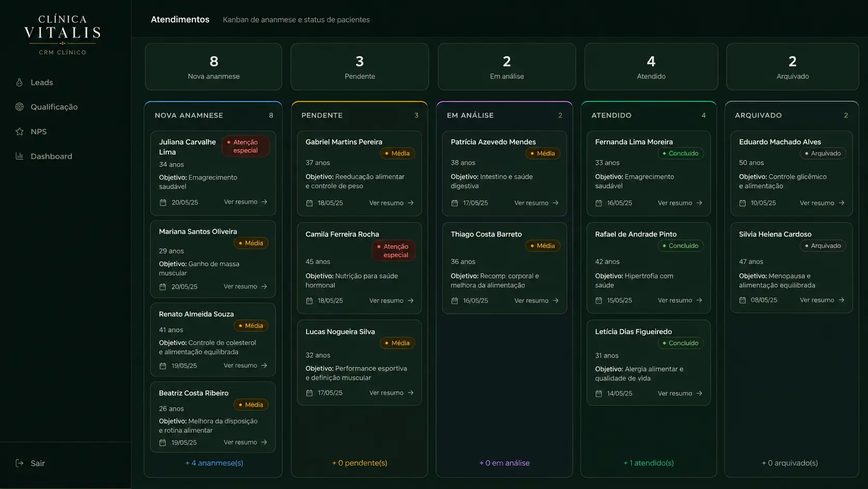
Task: Click calendar icon on Renato Almeida Souza card
Action: pyautogui.click(x=162, y=366)
